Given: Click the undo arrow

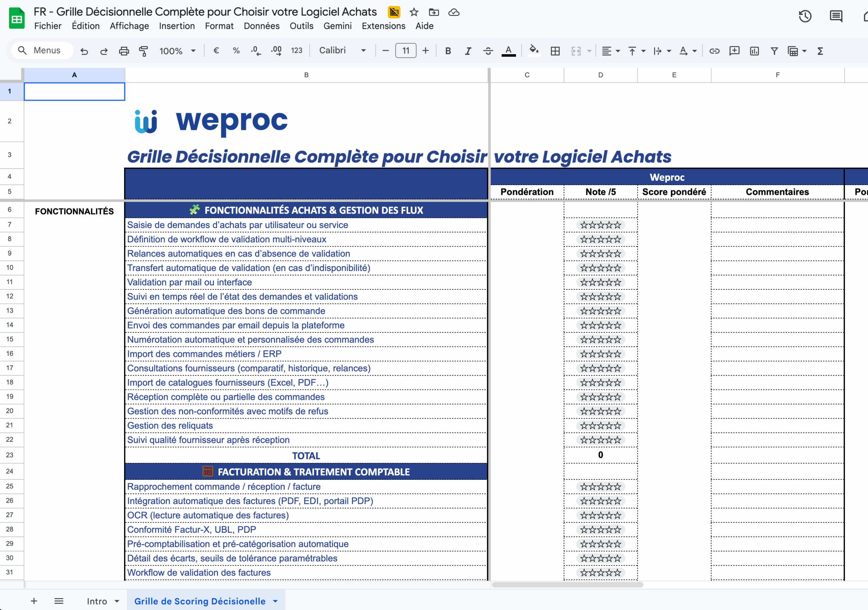Looking at the screenshot, I should (x=84, y=50).
